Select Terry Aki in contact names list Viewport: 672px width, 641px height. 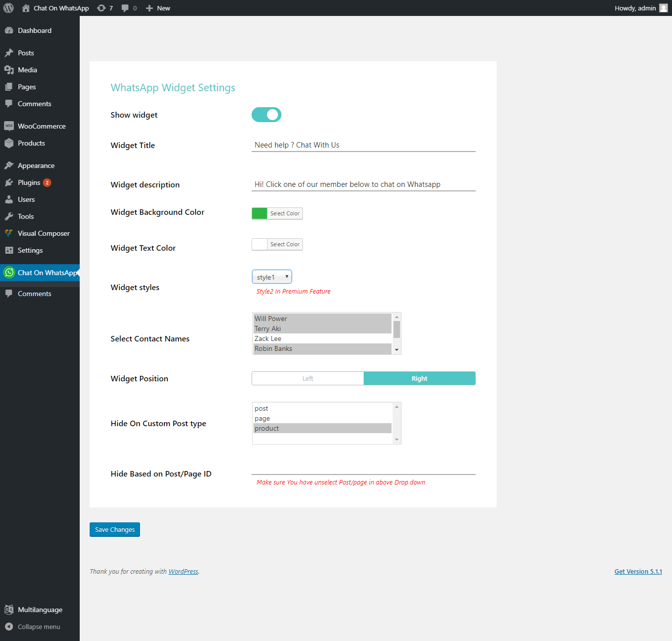(x=322, y=328)
